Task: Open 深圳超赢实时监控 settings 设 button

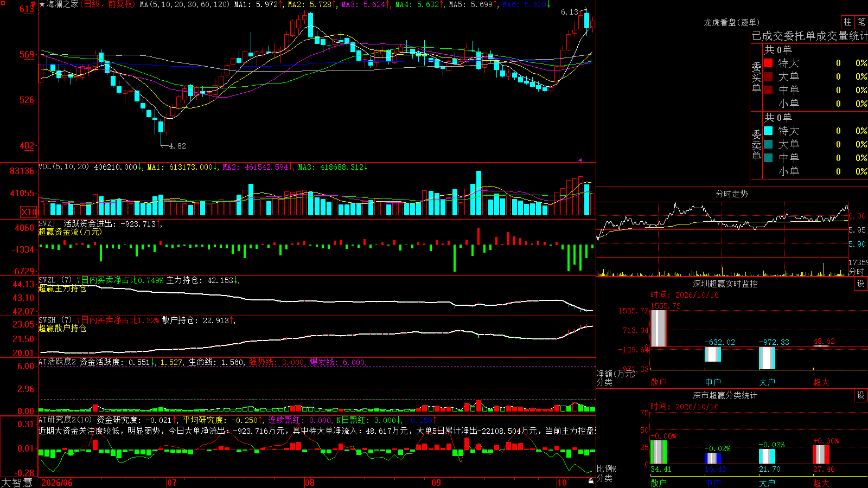Action: tap(861, 284)
